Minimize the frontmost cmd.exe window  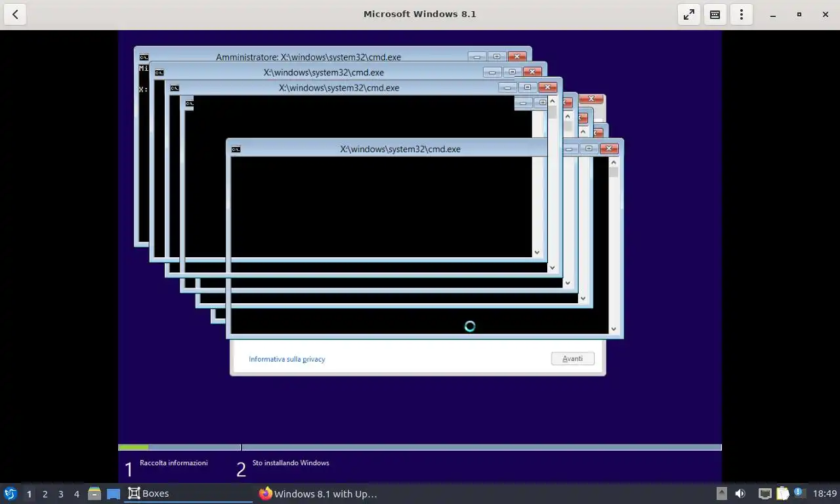coord(569,148)
